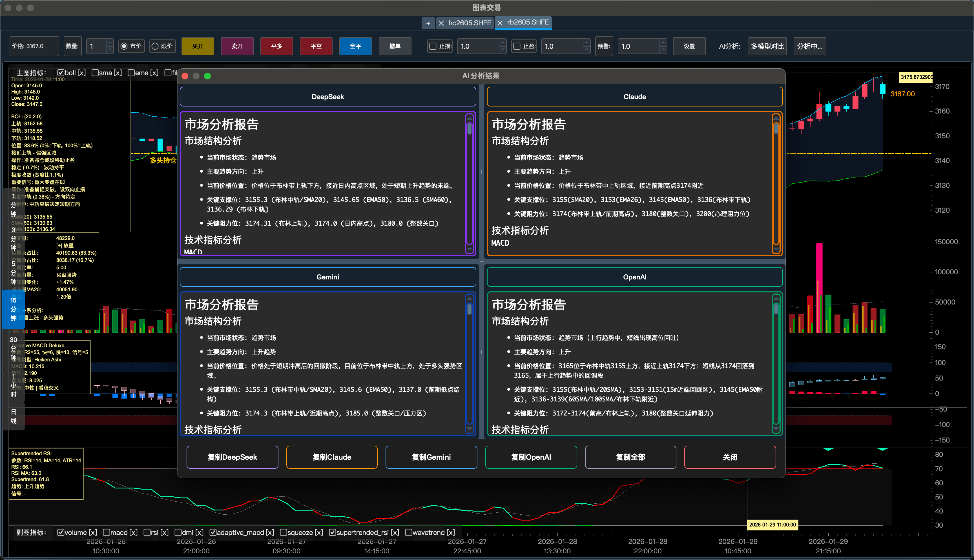974x560 pixels.
Task: Click the 预警 alert value input field
Action: coord(638,46)
